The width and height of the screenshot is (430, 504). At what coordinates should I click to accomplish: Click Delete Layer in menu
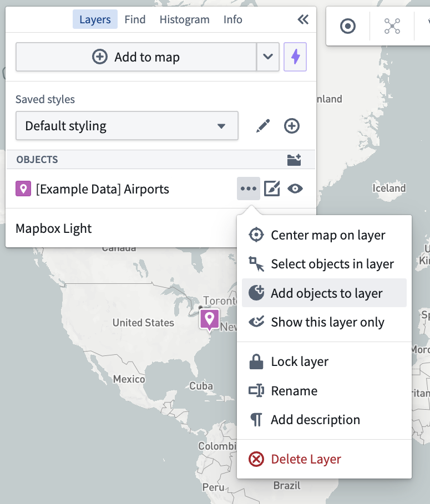coord(324,459)
